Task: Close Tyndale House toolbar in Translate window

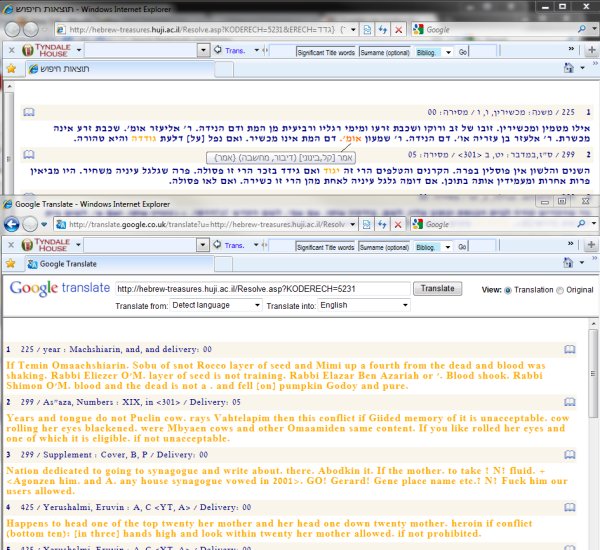Action: (x=11, y=245)
